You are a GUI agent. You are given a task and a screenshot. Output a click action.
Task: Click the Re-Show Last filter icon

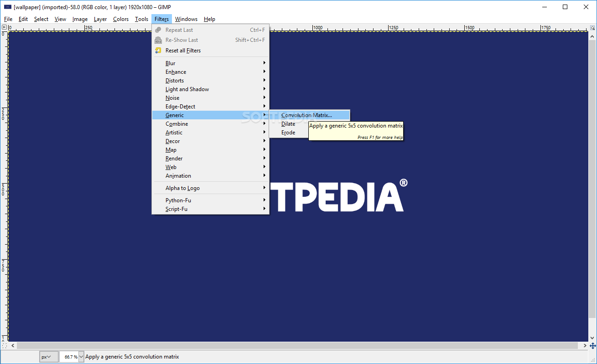[x=158, y=40]
